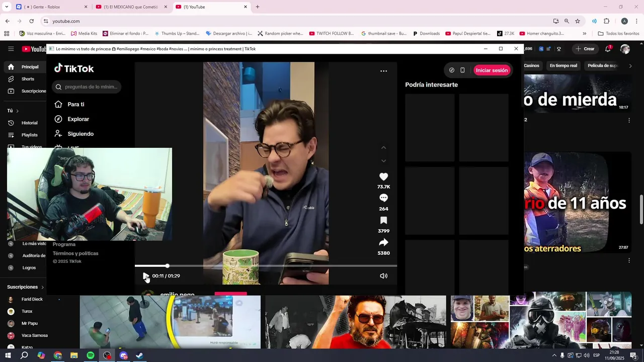Open YouTube hamburger menu

[11, 49]
